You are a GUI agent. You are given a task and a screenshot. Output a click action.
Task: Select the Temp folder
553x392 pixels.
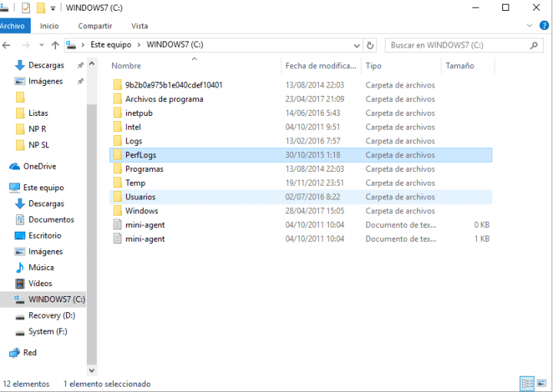tap(301, 183)
